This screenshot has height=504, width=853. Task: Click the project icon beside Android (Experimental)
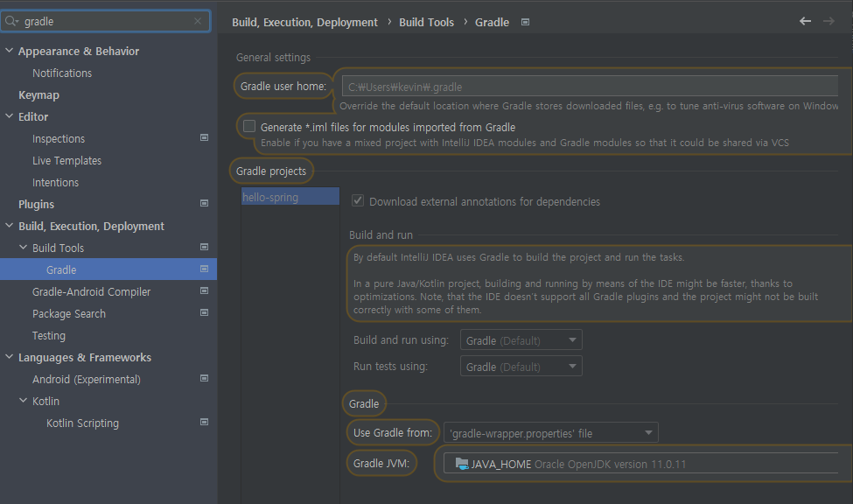pyautogui.click(x=205, y=378)
